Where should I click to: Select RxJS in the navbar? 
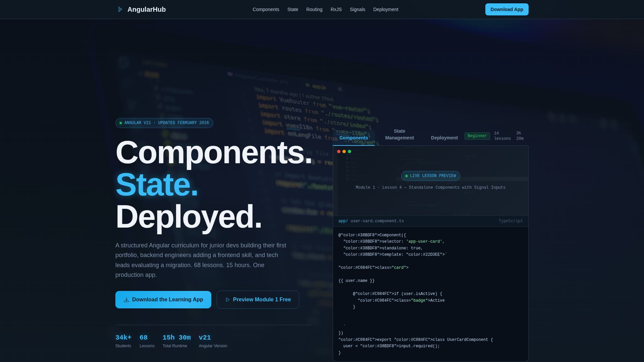pyautogui.click(x=336, y=9)
